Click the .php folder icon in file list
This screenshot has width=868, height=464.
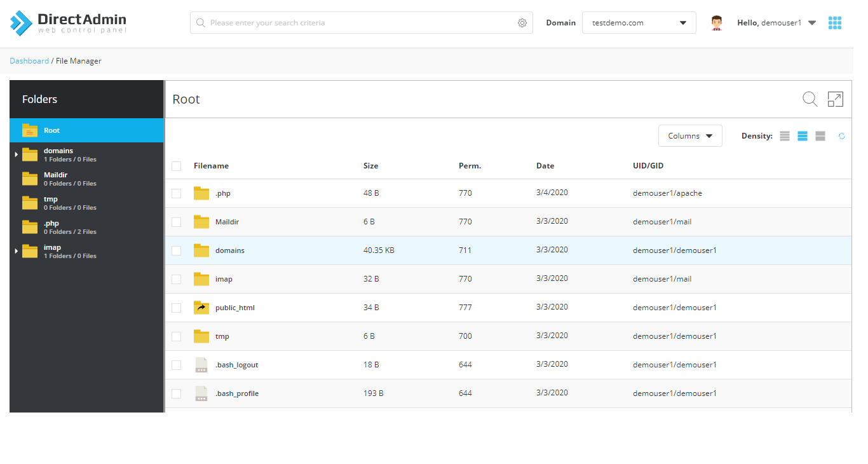pos(201,193)
